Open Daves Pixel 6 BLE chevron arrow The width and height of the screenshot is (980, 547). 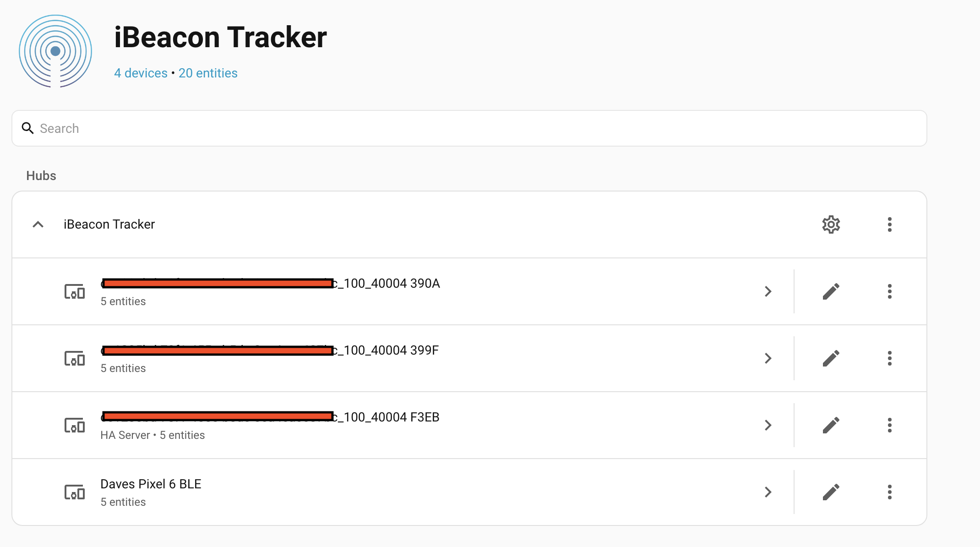[768, 492]
